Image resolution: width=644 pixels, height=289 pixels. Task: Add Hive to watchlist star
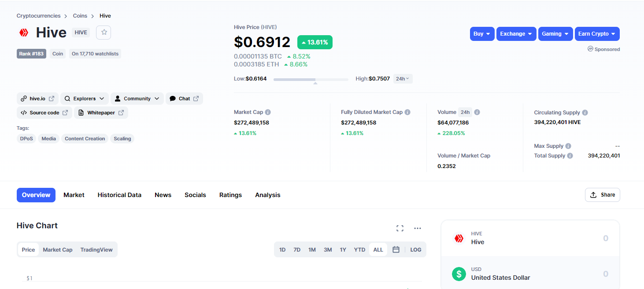[x=104, y=32]
